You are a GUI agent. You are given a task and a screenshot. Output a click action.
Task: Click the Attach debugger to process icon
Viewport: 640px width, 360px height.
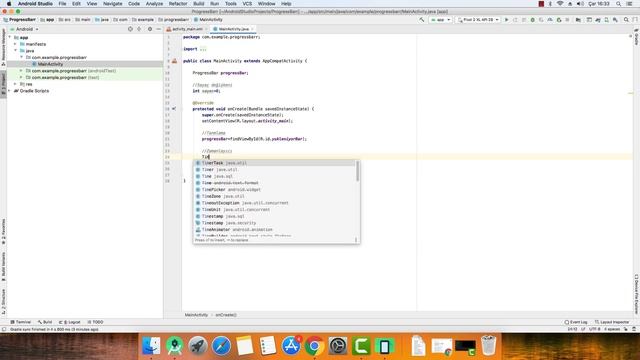[x=559, y=20]
